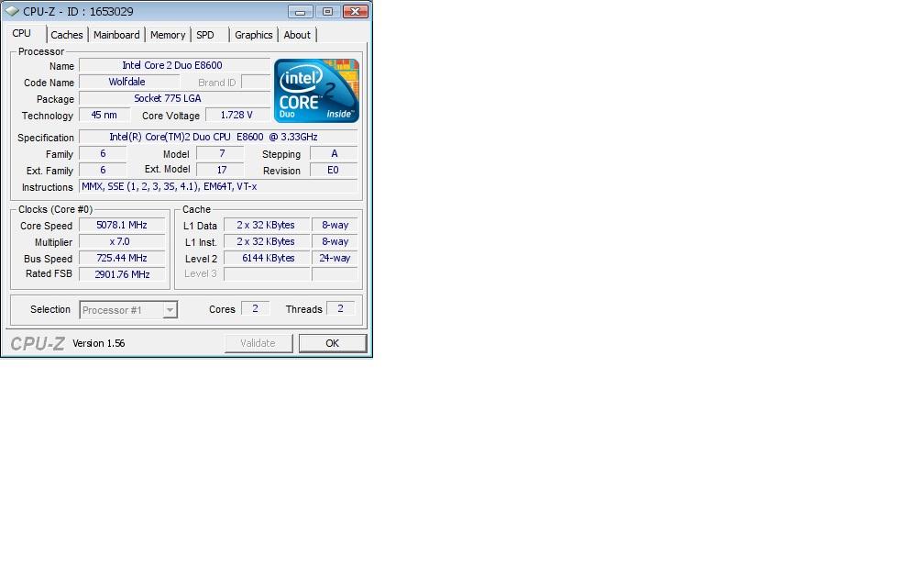The height and width of the screenshot is (578, 924).
Task: Click the Instructions list field
Action: [x=218, y=187]
